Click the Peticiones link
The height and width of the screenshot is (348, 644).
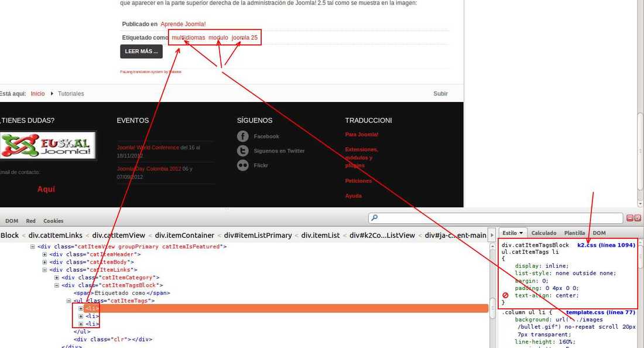[x=358, y=181]
